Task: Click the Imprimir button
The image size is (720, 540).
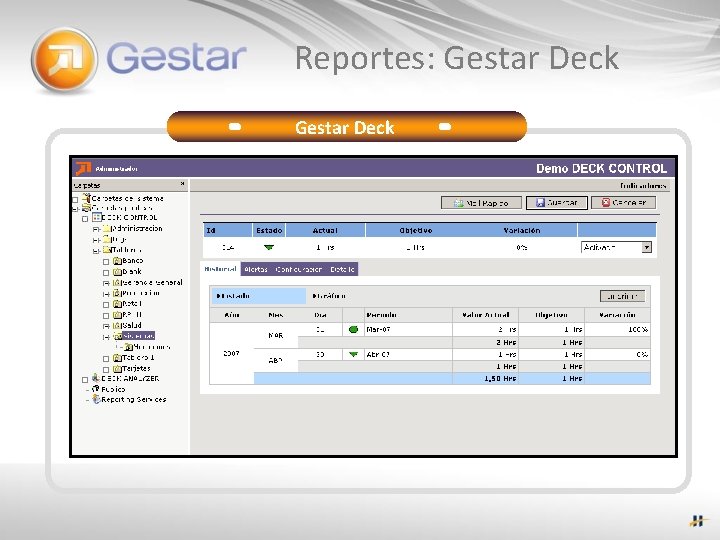Action: [622, 296]
